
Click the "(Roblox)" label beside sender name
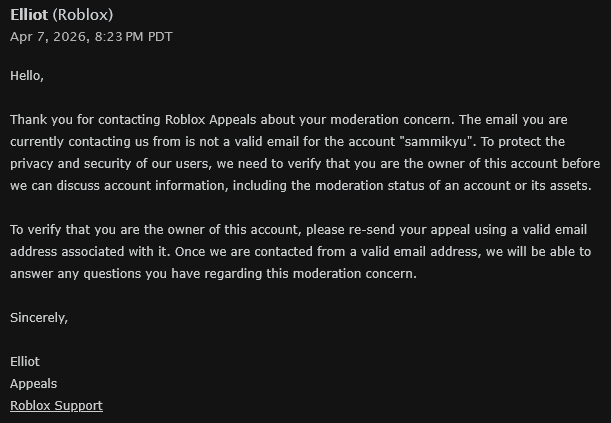point(84,15)
